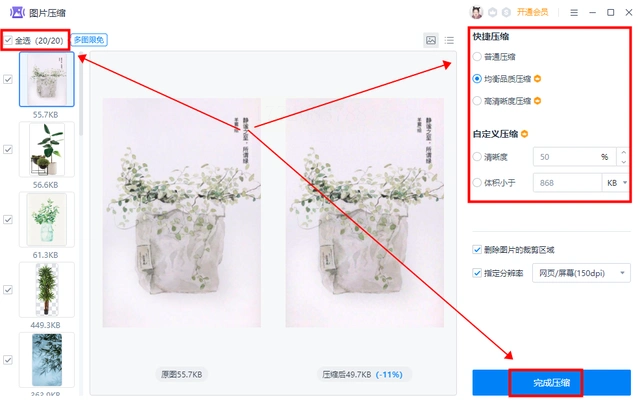Click the 开通会员 membership link

pyautogui.click(x=532, y=12)
